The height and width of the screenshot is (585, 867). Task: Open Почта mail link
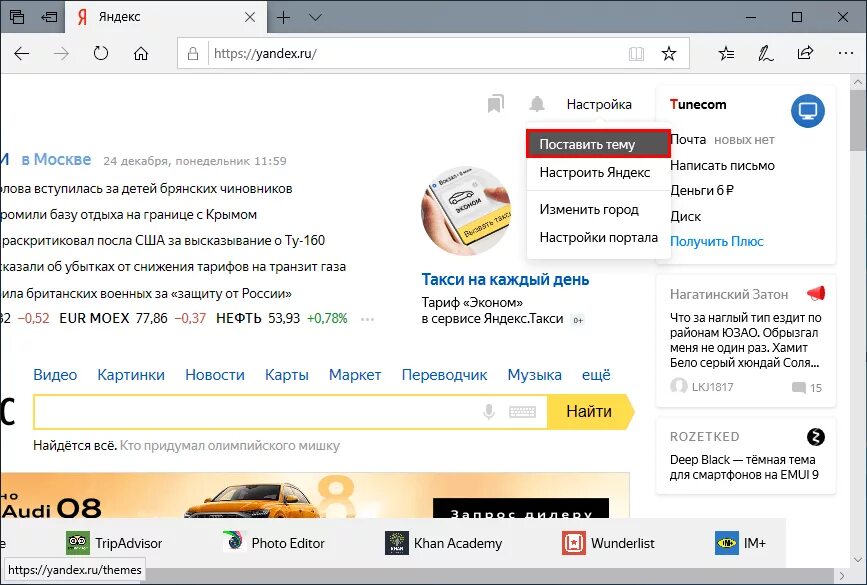point(688,140)
